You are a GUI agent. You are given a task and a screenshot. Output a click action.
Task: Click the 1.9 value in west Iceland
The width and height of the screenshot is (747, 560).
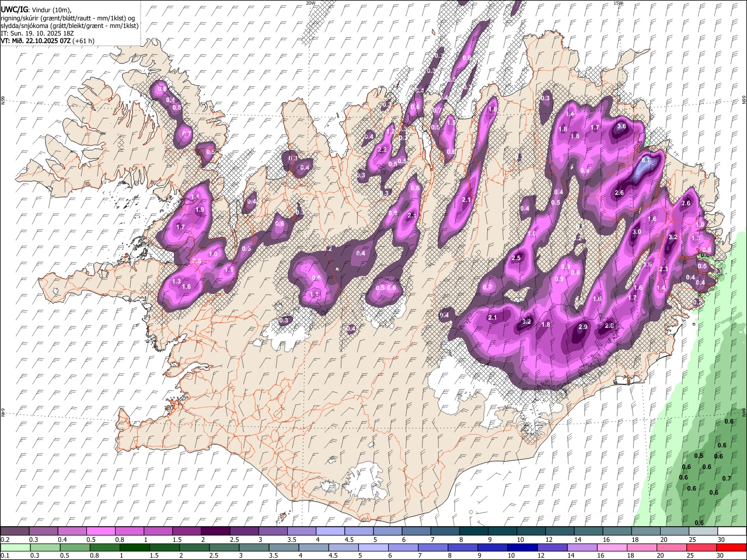(x=200, y=210)
